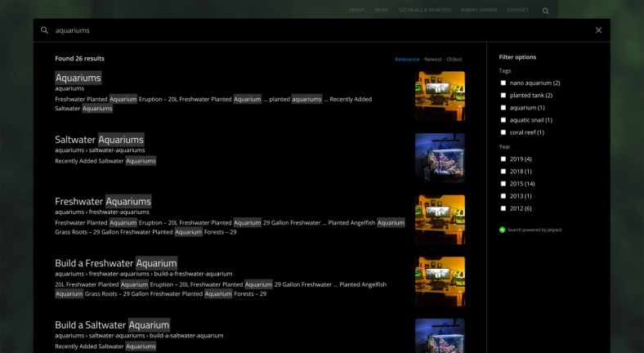Enable the aquarium (1) tag filter
644x353 pixels.
coord(503,108)
